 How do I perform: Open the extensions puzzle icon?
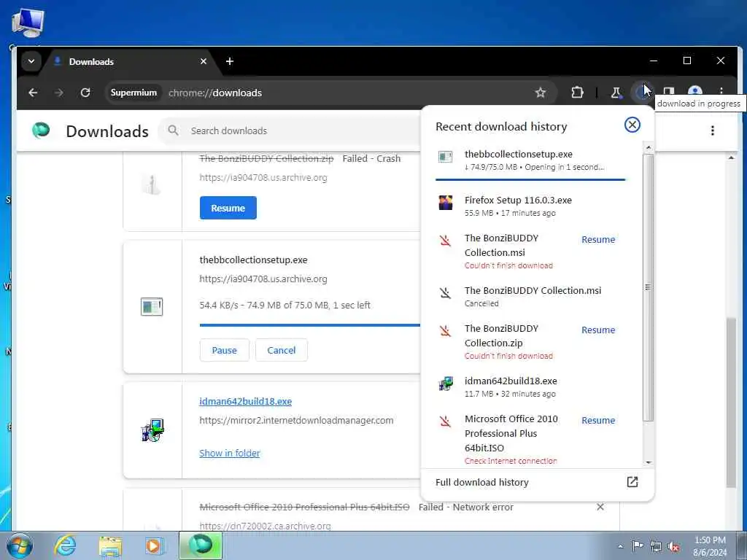click(577, 93)
